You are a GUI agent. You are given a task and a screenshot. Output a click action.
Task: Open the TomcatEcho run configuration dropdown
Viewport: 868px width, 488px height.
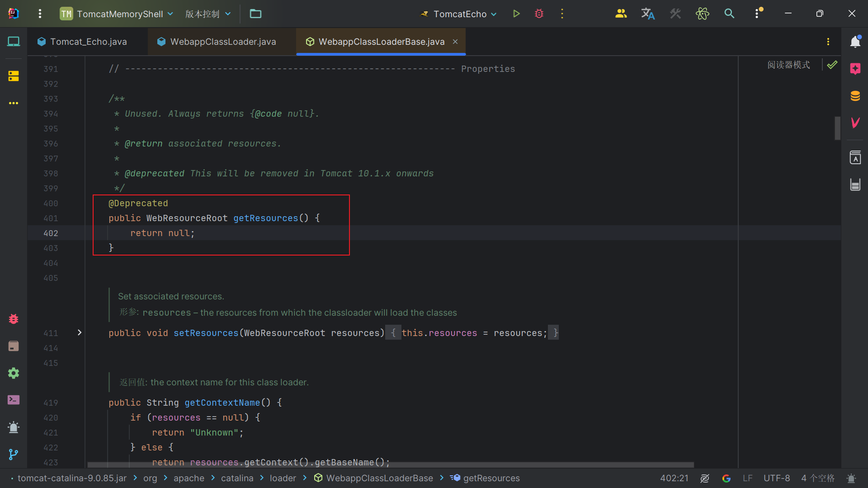pos(459,14)
